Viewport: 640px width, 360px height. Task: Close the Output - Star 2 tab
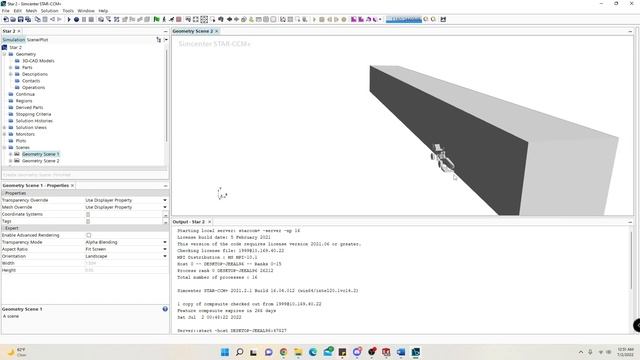(x=209, y=222)
